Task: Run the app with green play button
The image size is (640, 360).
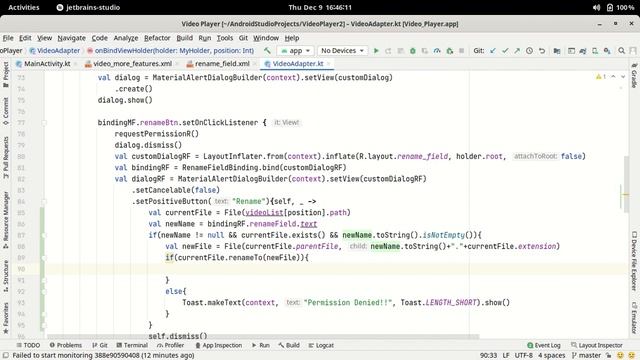Action: pos(376,51)
